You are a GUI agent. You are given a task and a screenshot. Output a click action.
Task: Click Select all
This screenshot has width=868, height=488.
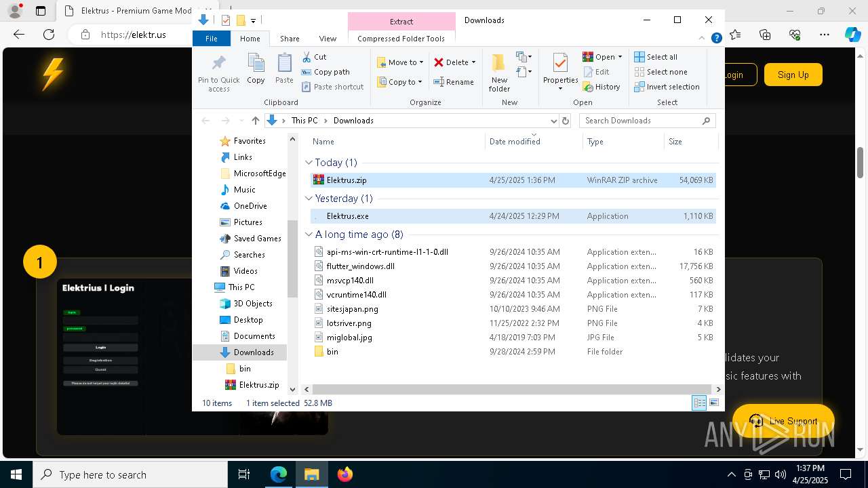pos(656,57)
